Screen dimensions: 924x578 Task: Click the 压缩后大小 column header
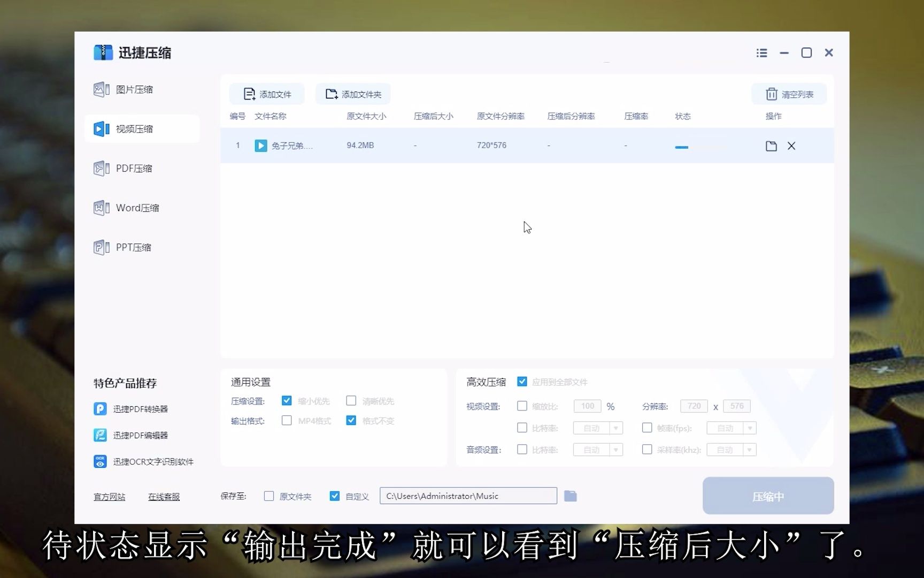tap(433, 116)
